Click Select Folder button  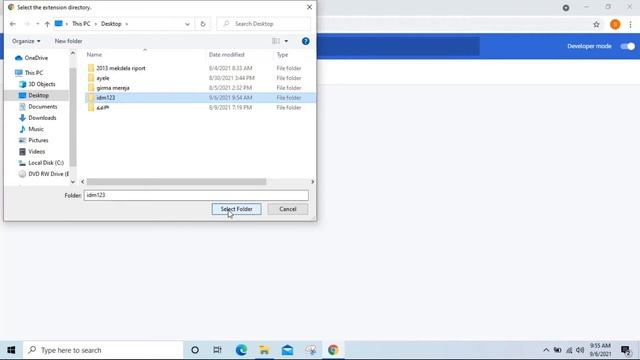pos(236,209)
